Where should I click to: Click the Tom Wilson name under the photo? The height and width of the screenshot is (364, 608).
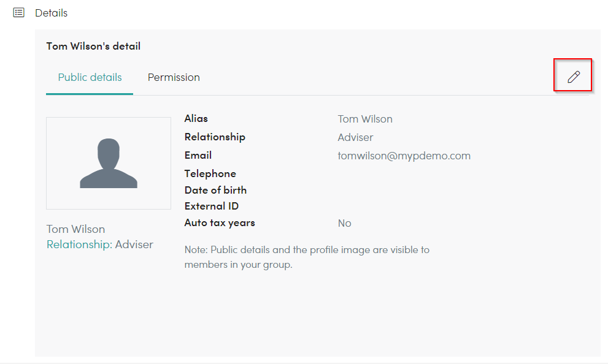[75, 229]
